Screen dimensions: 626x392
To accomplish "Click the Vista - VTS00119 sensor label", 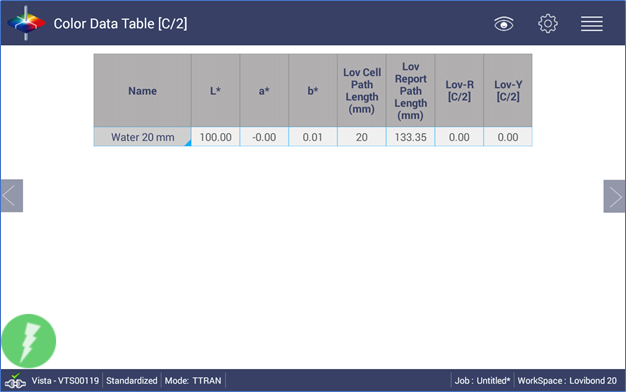I will (x=65, y=381).
